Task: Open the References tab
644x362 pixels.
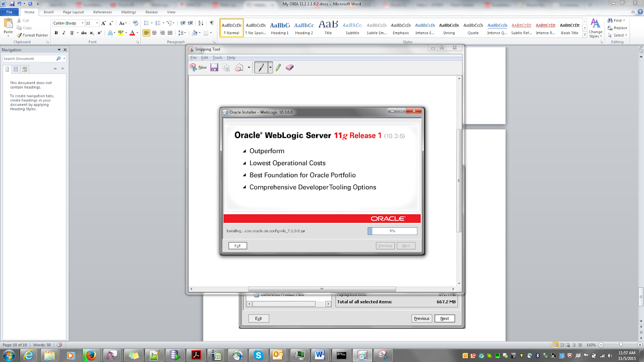Action: 103,12
